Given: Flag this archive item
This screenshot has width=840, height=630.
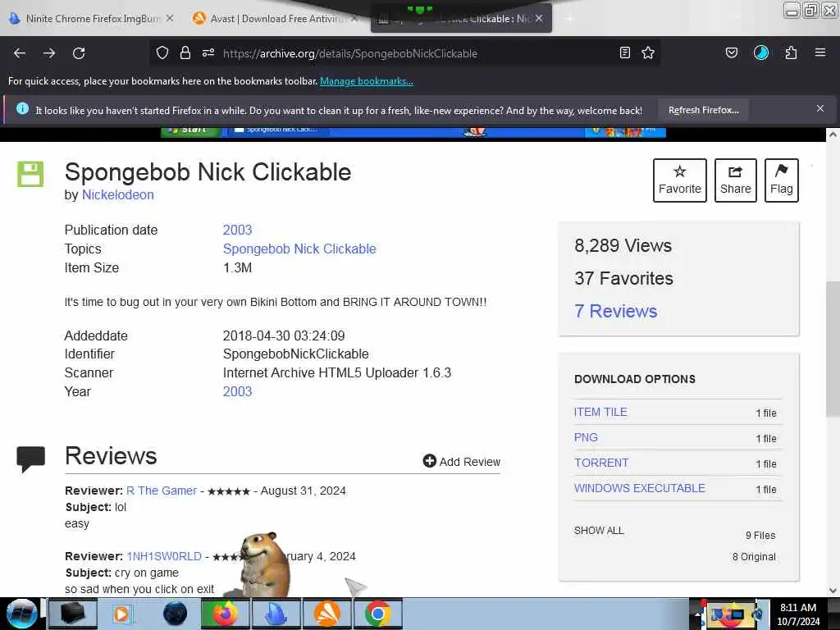Looking at the screenshot, I should 782,180.
